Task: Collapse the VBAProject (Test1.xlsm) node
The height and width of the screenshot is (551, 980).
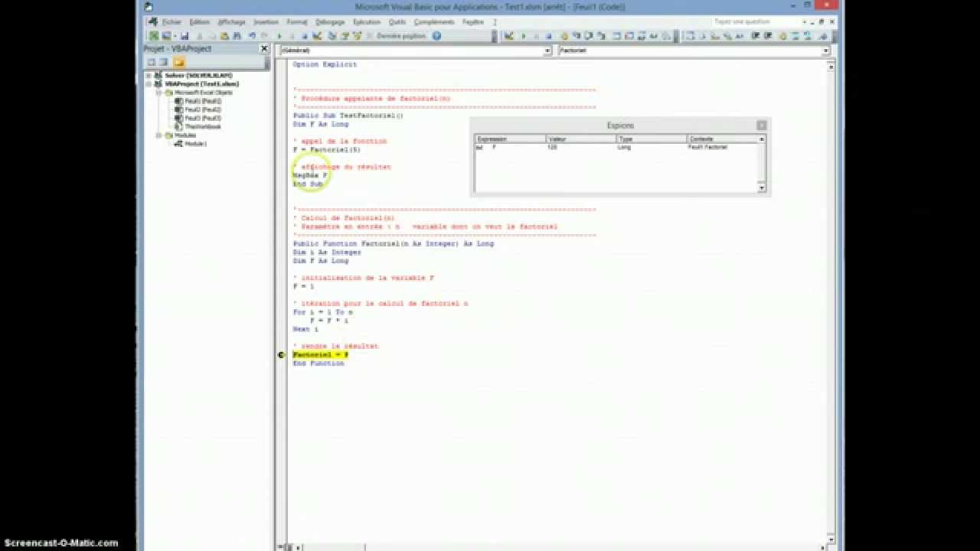Action: (149, 84)
